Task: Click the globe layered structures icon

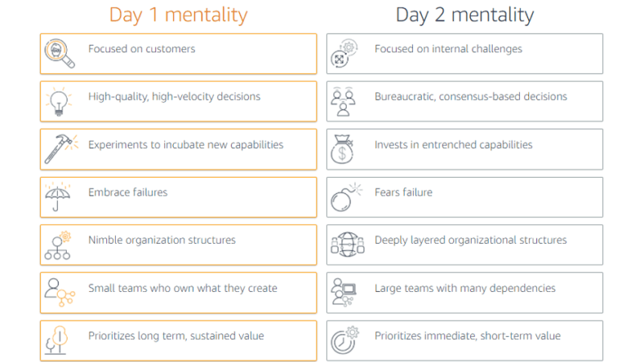Action: pyautogui.click(x=348, y=245)
